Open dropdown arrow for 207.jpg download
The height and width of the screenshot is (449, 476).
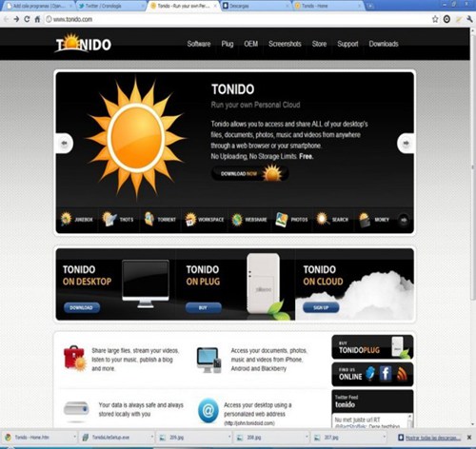[x=385, y=437]
